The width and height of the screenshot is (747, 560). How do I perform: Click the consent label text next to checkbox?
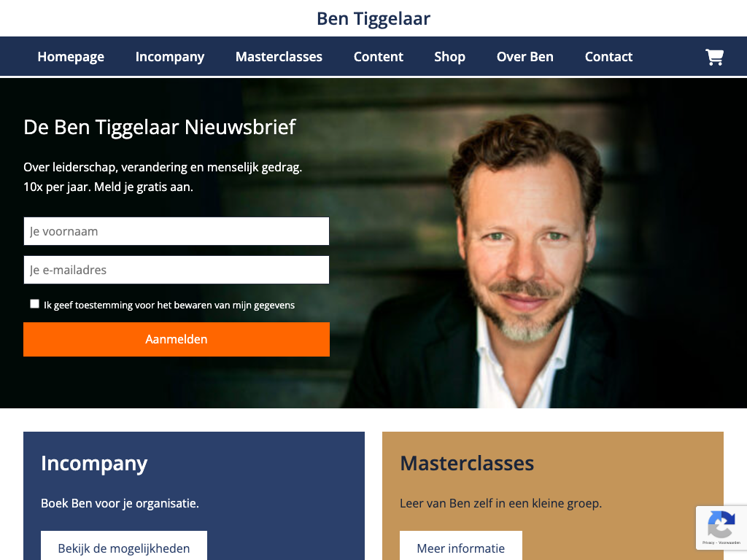pos(169,305)
